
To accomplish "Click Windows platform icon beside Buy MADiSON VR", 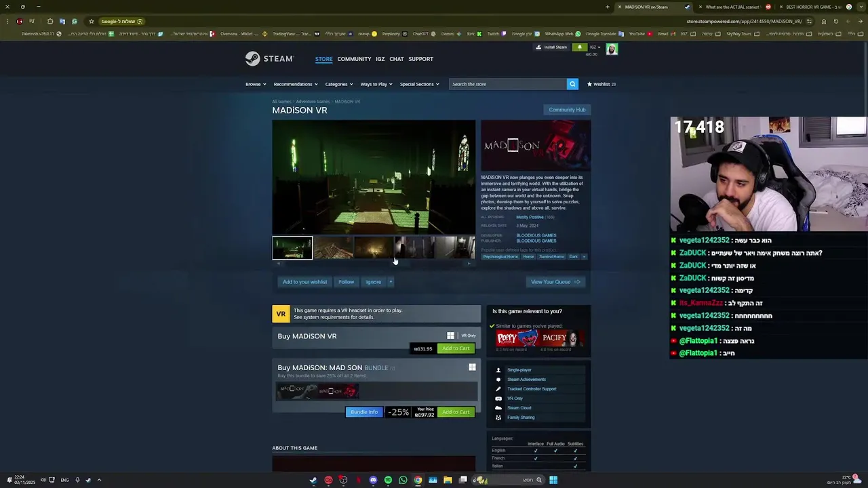I will tap(450, 335).
